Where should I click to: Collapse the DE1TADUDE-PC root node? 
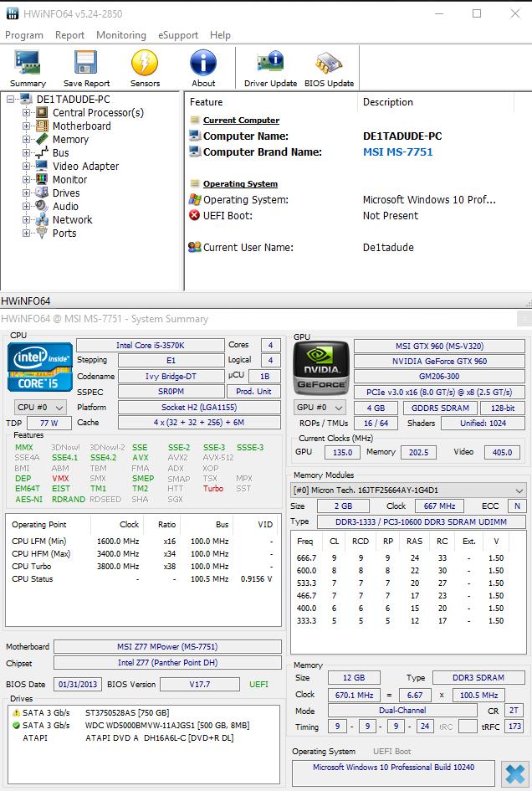(10, 100)
